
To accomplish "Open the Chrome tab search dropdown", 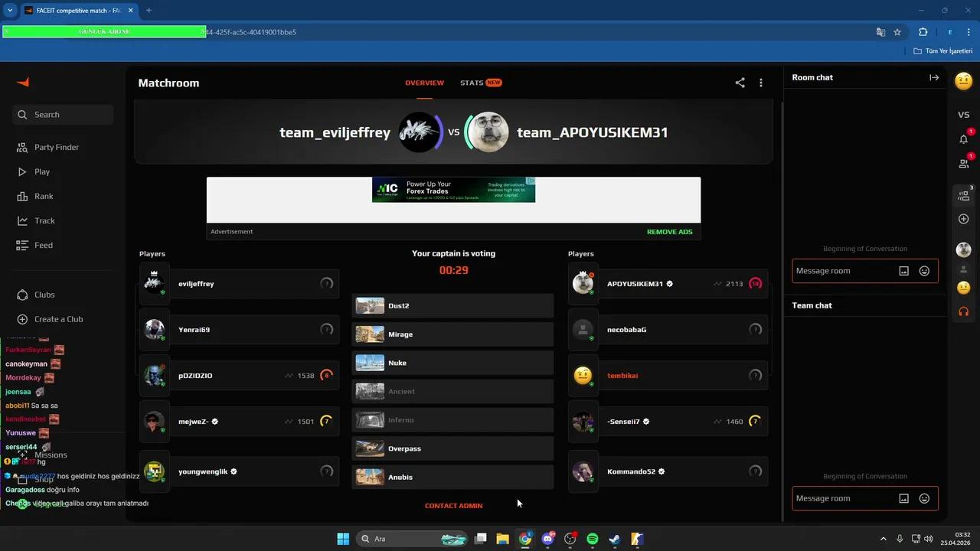I will tap(11, 10).
